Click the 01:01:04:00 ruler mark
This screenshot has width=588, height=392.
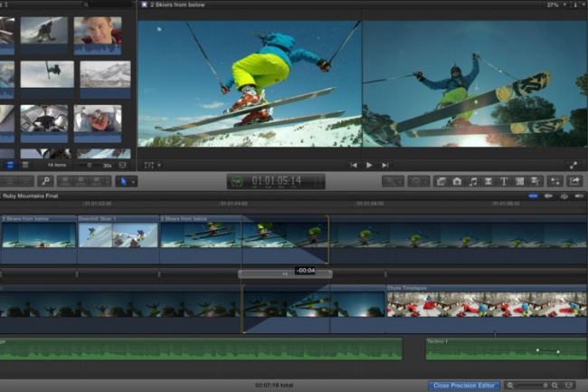coord(233,204)
